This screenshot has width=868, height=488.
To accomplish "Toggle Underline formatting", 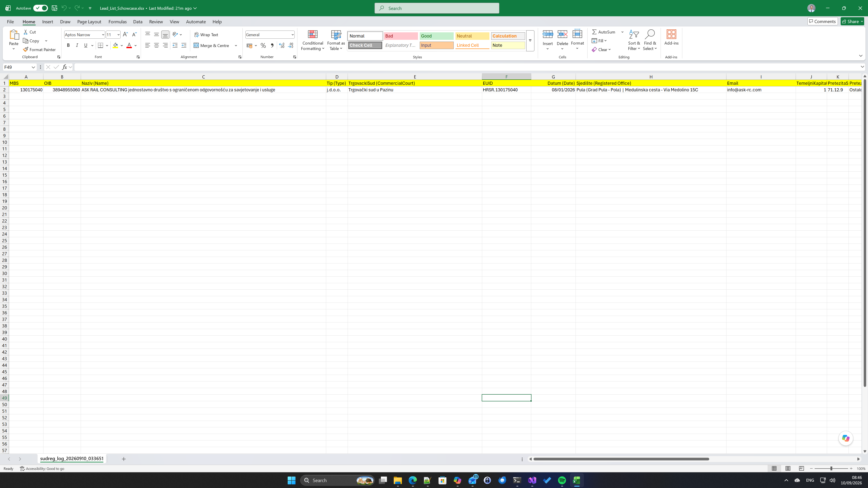I will (x=85, y=45).
